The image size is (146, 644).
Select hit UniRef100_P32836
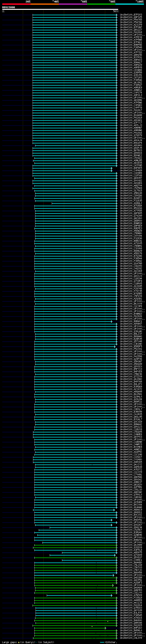(x=131, y=239)
